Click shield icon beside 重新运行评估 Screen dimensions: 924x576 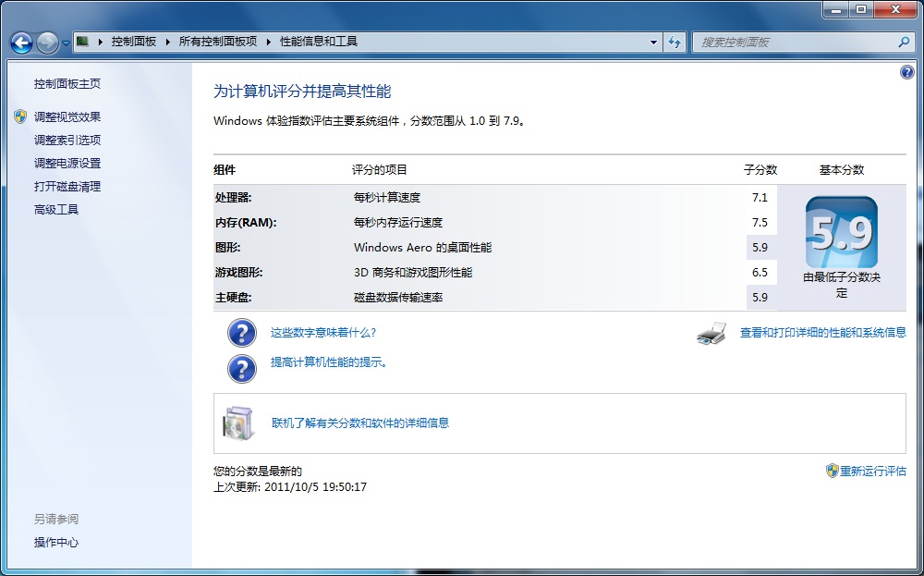pyautogui.click(x=833, y=471)
